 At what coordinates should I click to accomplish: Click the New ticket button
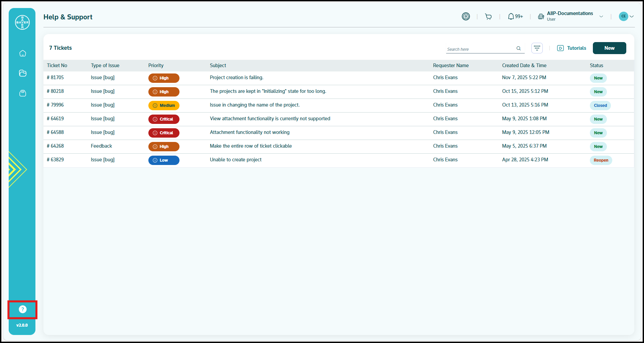609,48
